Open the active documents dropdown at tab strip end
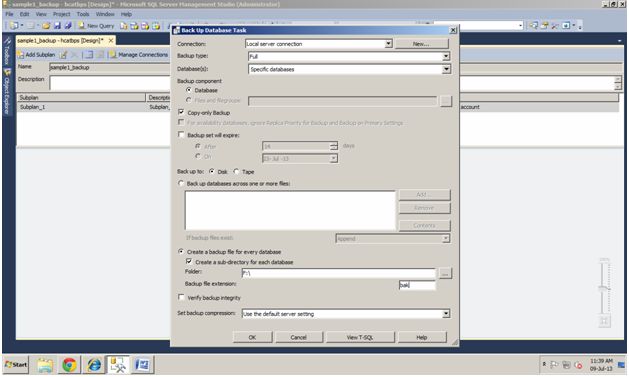The width and height of the screenshot is (629, 377). [619, 41]
